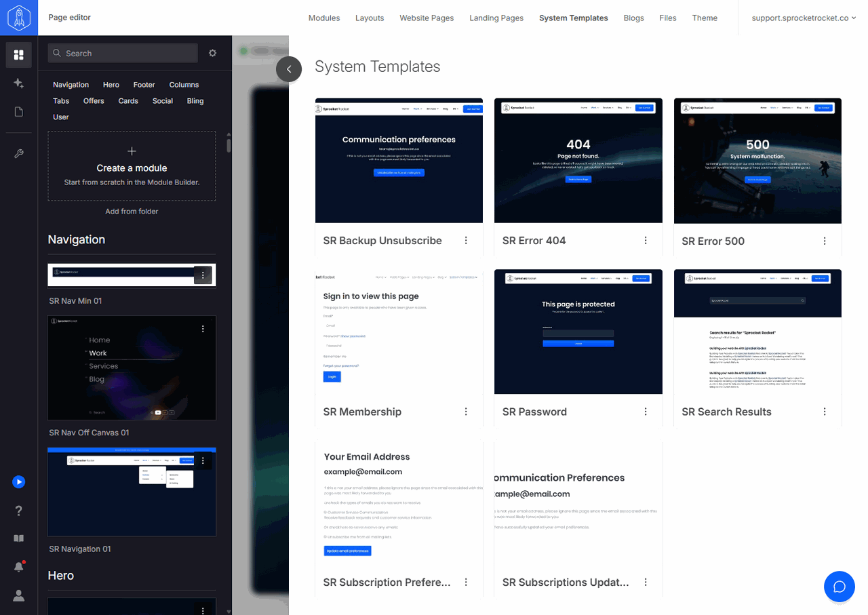Switch to the Modules tab
868x615 pixels.
pyautogui.click(x=324, y=18)
